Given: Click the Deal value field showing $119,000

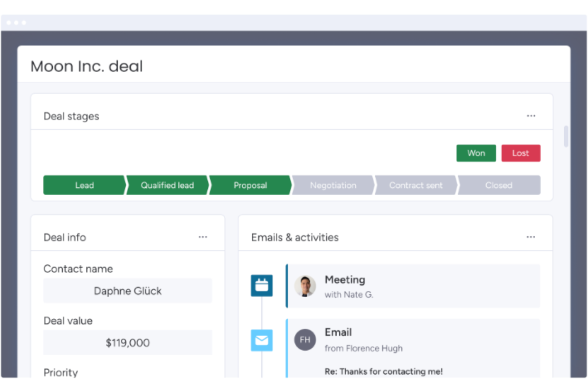Looking at the screenshot, I should 128,342.
